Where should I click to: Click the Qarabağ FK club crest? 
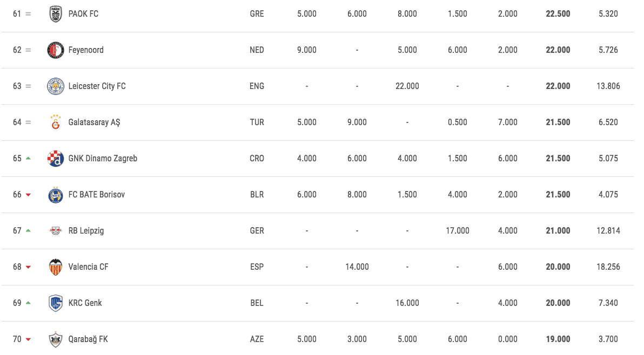pos(56,339)
